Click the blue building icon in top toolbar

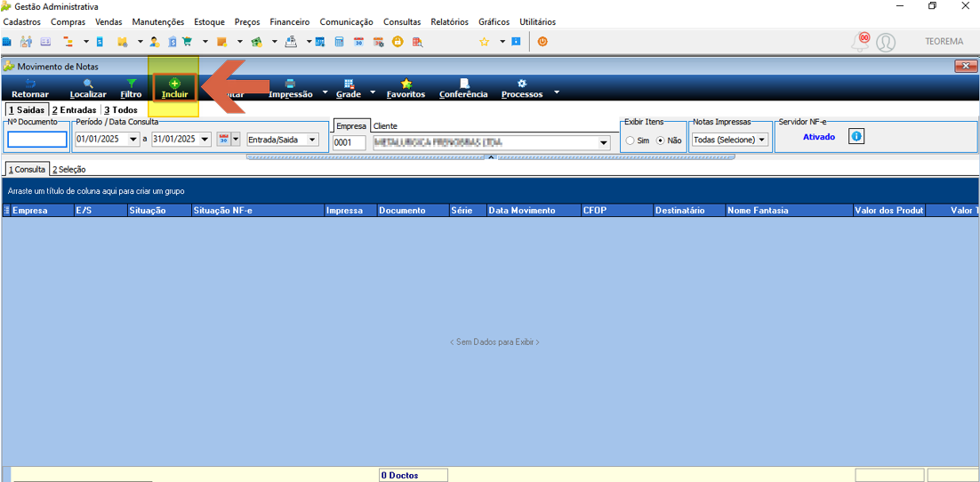[x=7, y=42]
